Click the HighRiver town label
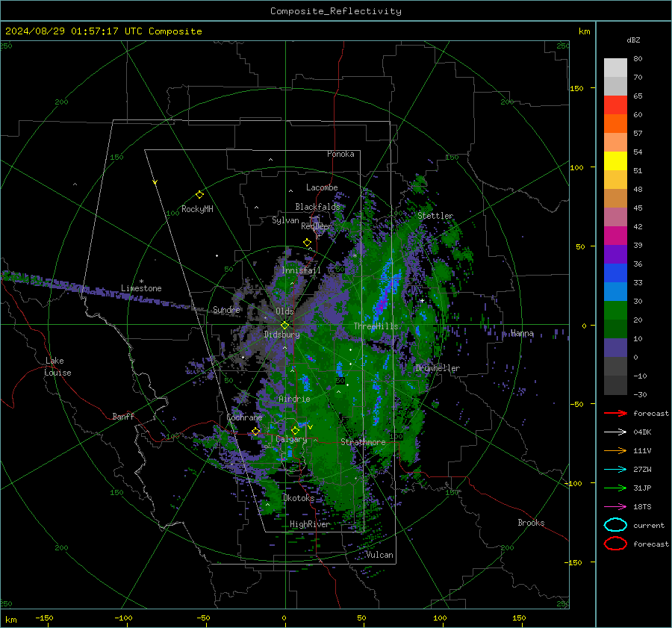Viewport: 672px width, 628px height. click(x=310, y=524)
